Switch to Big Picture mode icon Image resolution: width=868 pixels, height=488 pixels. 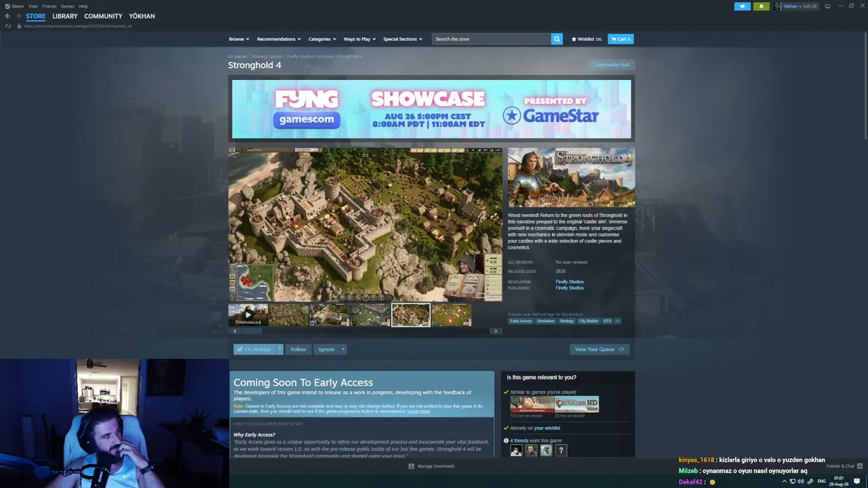click(x=827, y=6)
